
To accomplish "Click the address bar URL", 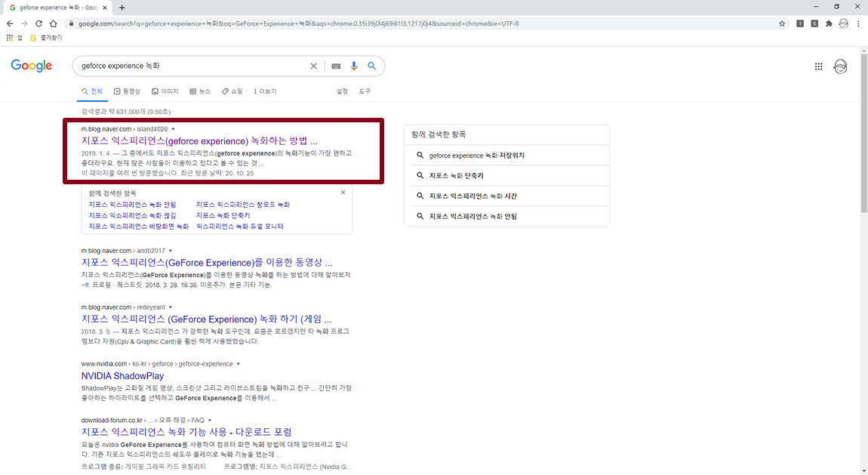I will [x=298, y=24].
